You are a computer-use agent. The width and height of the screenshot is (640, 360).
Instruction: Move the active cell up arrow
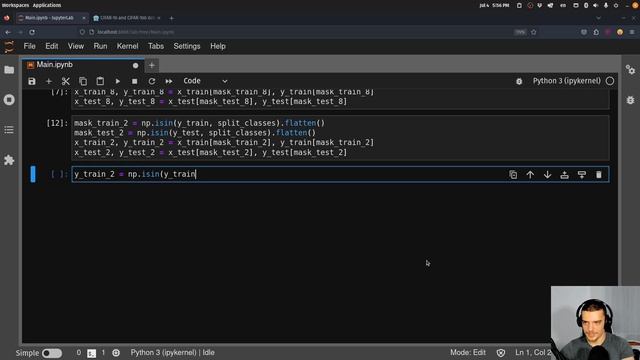click(530, 175)
